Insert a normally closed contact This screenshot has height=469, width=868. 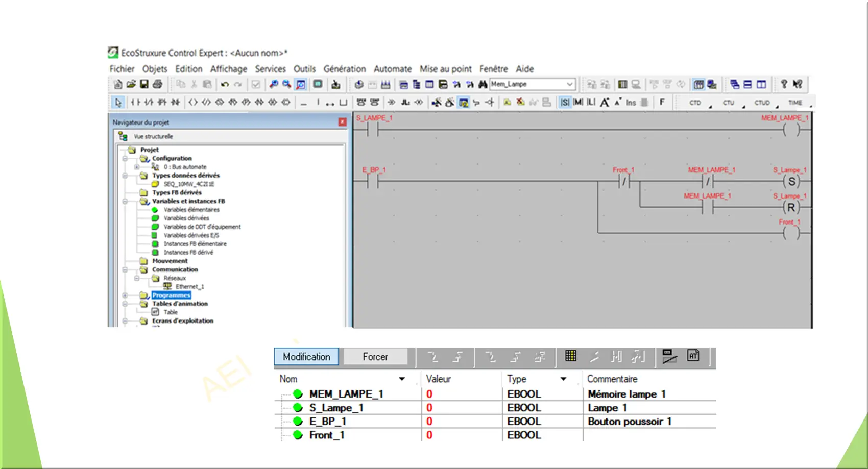pos(149,103)
